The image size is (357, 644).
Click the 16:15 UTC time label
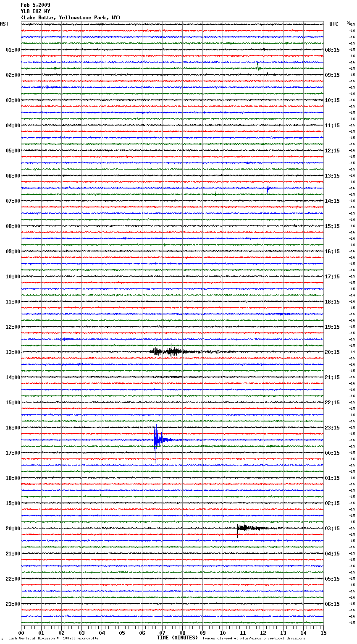pos(332,251)
